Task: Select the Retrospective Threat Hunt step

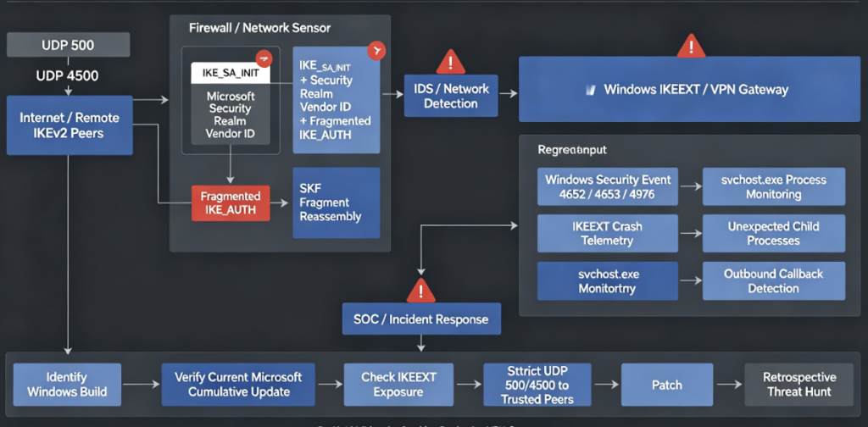Action: (799, 385)
